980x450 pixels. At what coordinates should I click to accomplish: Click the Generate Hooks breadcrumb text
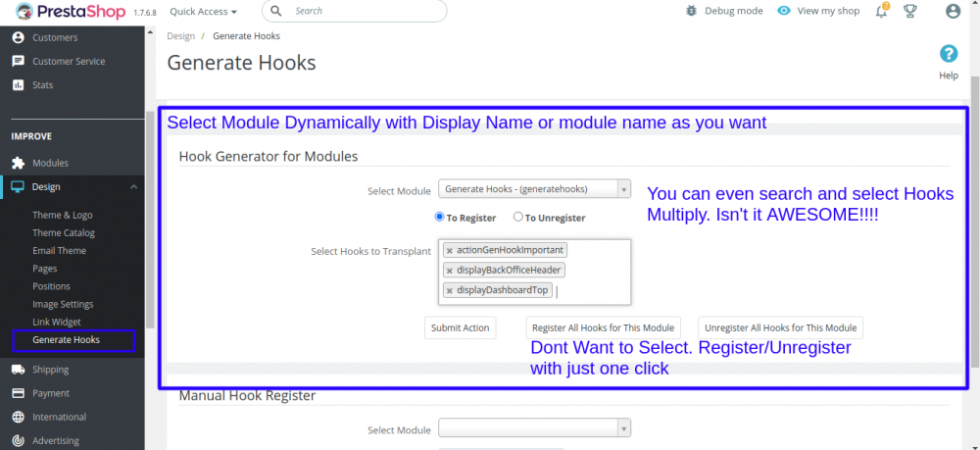click(x=246, y=36)
